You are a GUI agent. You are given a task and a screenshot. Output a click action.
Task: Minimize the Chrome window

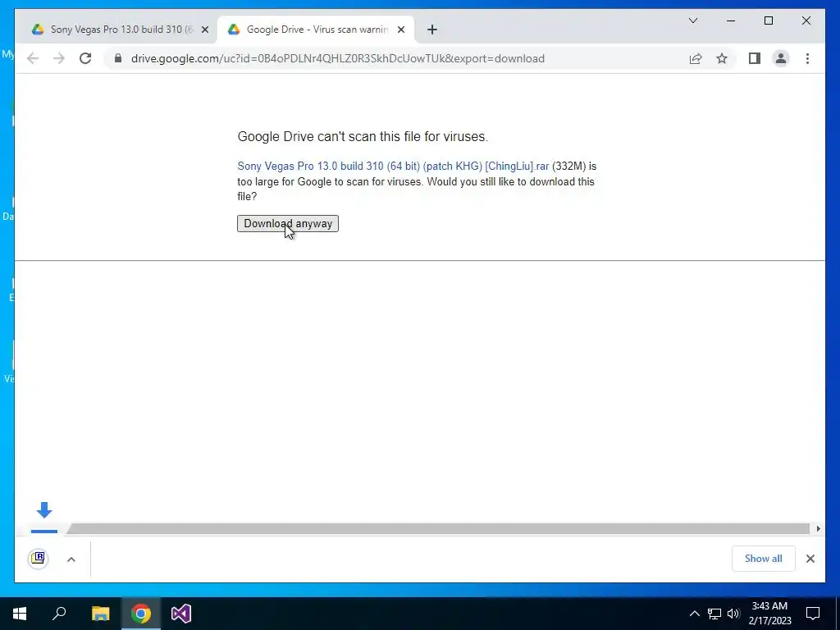[x=731, y=21]
